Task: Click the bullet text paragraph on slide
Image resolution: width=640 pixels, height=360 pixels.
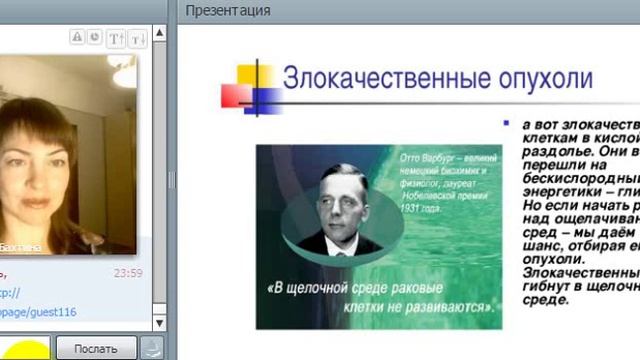Action: (581, 212)
